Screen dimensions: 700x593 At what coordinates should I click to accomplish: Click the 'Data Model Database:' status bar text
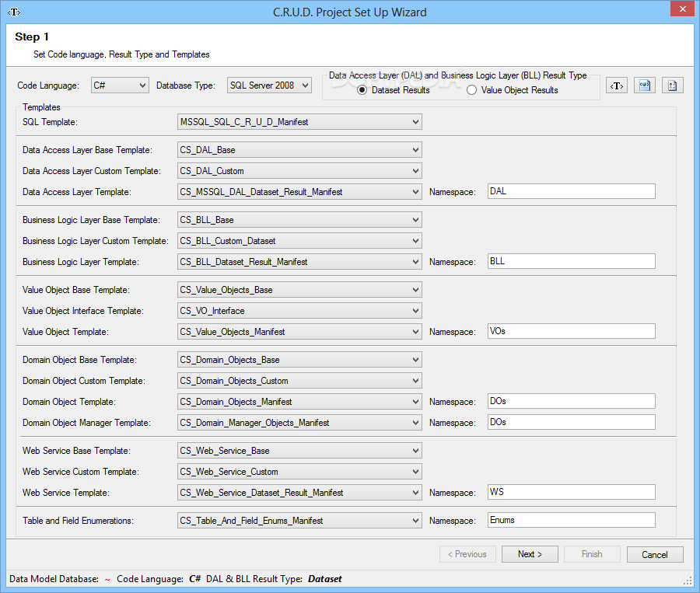(54, 579)
